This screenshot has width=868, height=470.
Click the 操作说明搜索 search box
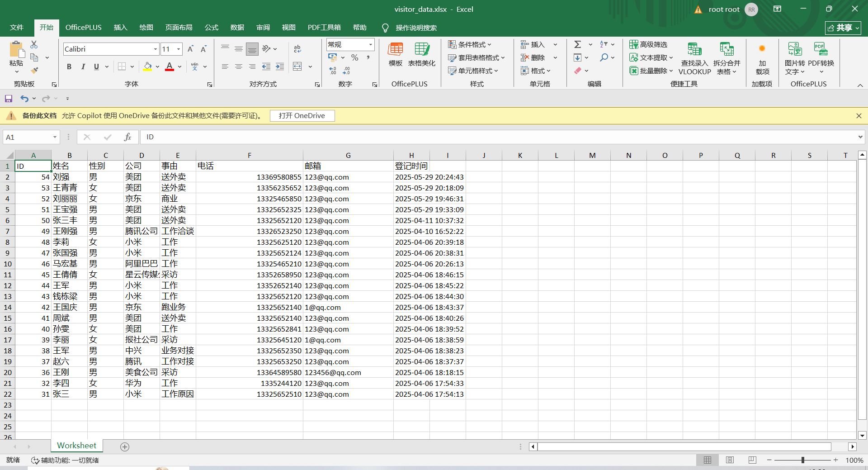click(416, 28)
